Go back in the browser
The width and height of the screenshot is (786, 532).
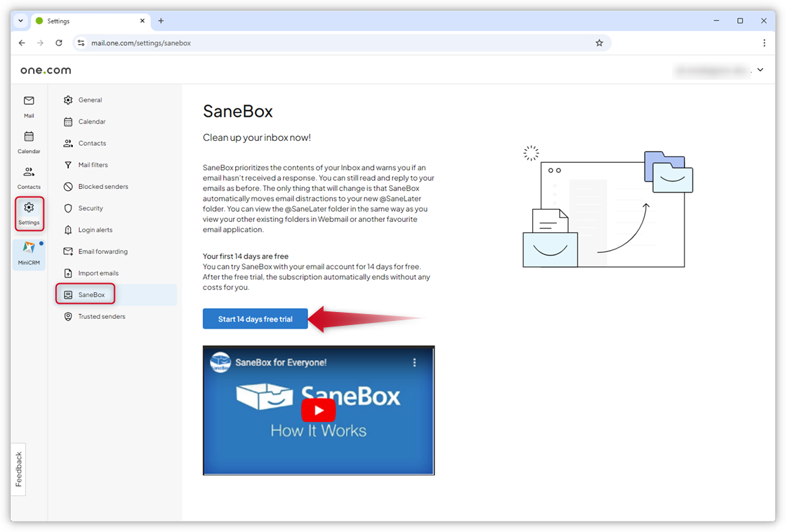click(x=22, y=43)
